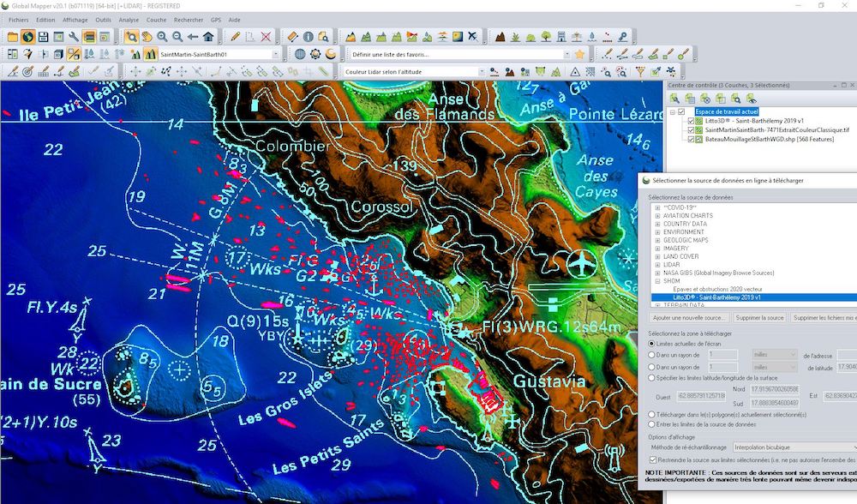The image size is (857, 504).
Task: Select 'Epaves et obstructions 2020 vecteur' source
Action: (x=717, y=289)
